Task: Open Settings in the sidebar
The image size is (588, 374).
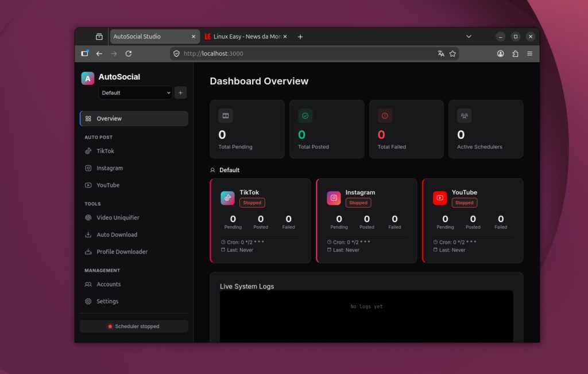Action: click(134, 301)
